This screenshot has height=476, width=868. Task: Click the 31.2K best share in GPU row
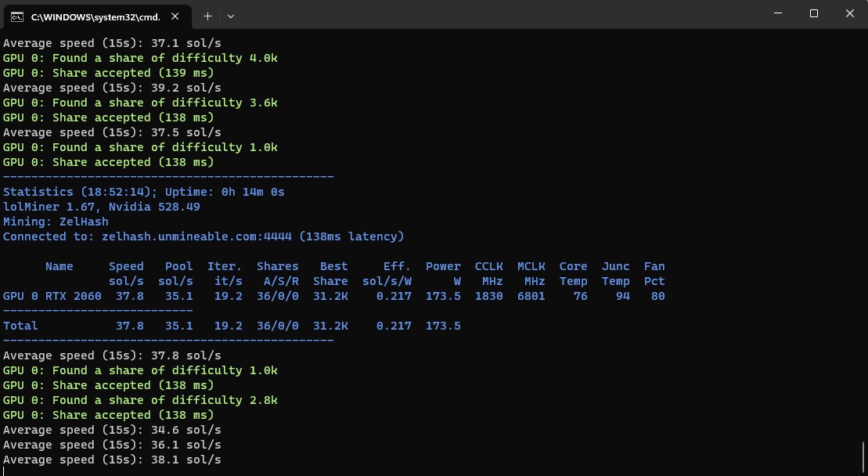330,296
